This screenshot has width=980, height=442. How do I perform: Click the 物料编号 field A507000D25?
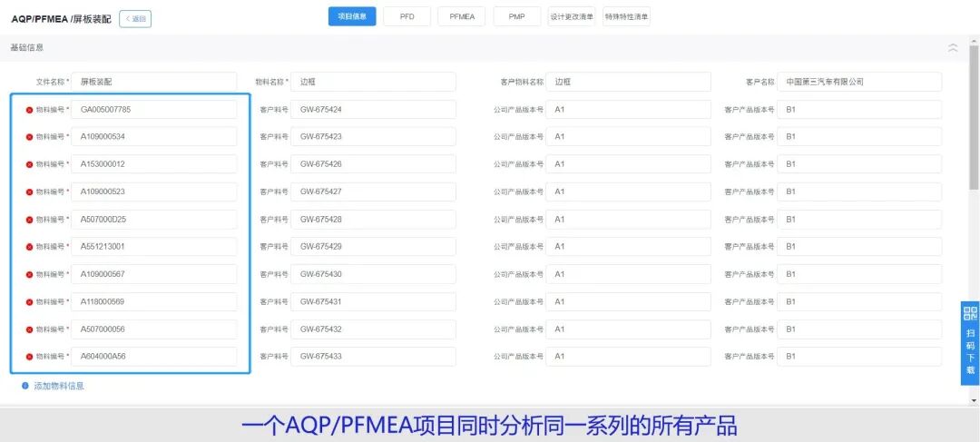coord(153,220)
